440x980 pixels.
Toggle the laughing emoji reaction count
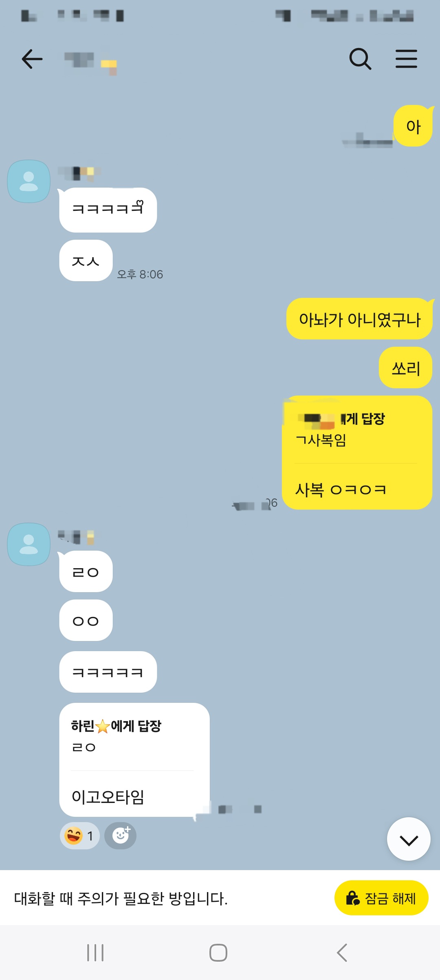(x=79, y=836)
